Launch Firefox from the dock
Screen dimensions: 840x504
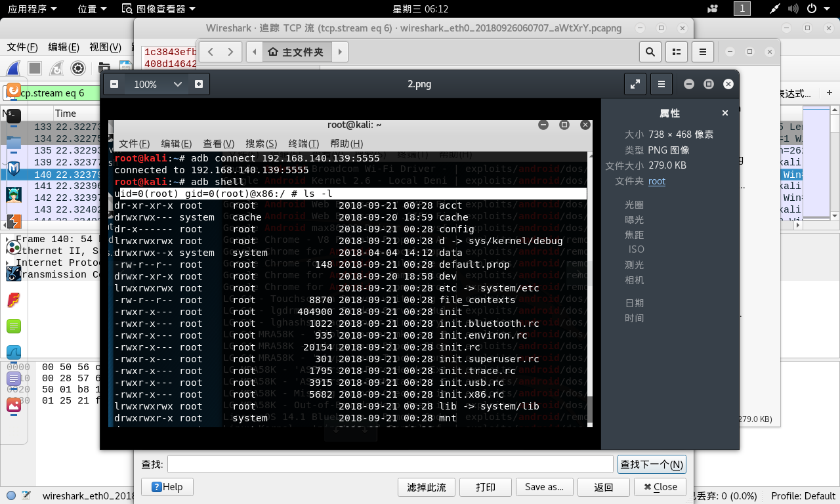(x=14, y=90)
